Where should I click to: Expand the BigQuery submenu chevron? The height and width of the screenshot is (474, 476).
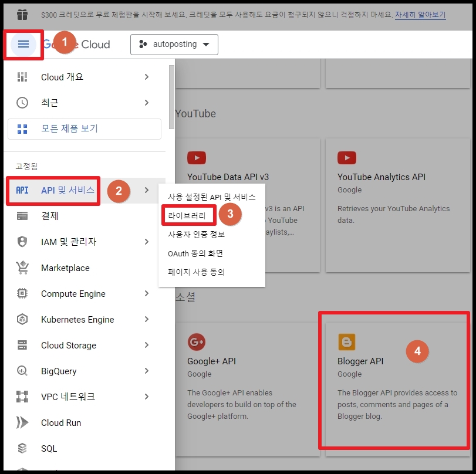(147, 371)
